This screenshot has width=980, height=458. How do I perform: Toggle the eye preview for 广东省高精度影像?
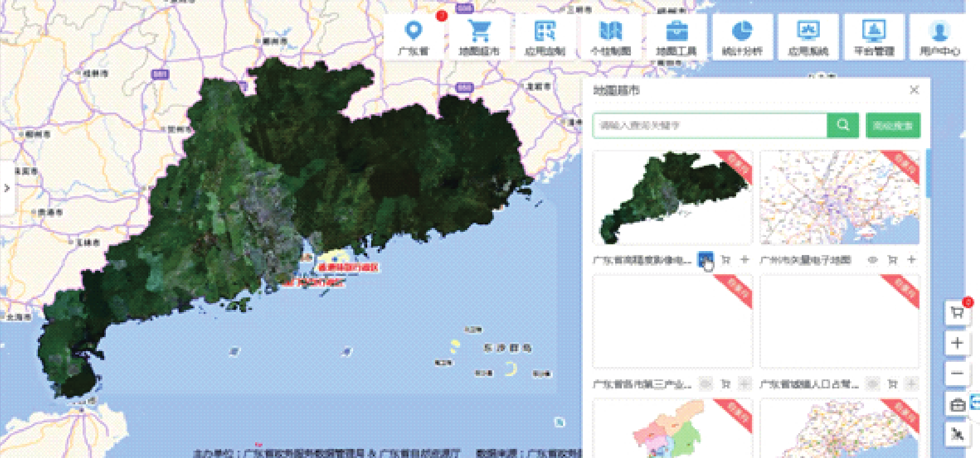[705, 260]
